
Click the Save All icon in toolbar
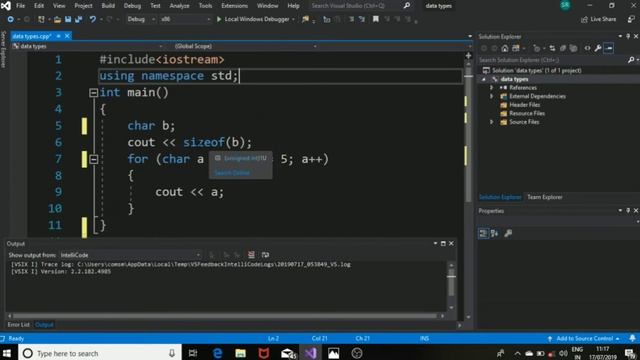(x=78, y=19)
